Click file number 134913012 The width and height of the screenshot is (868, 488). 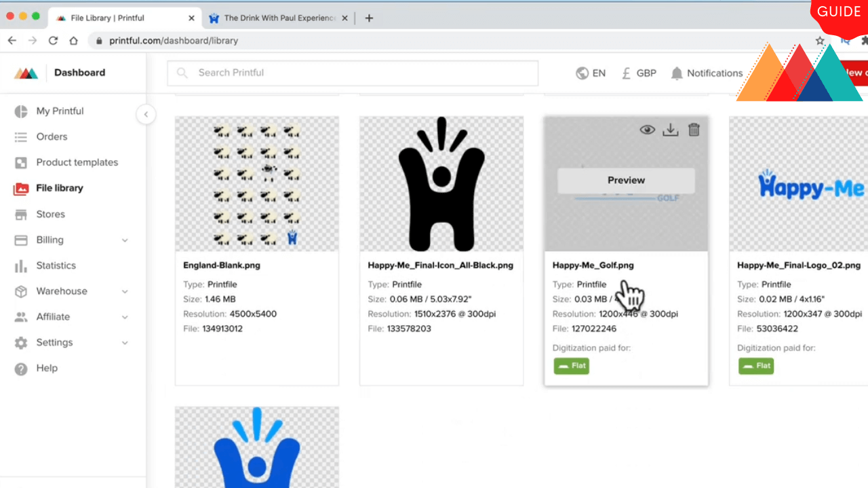[x=222, y=329]
